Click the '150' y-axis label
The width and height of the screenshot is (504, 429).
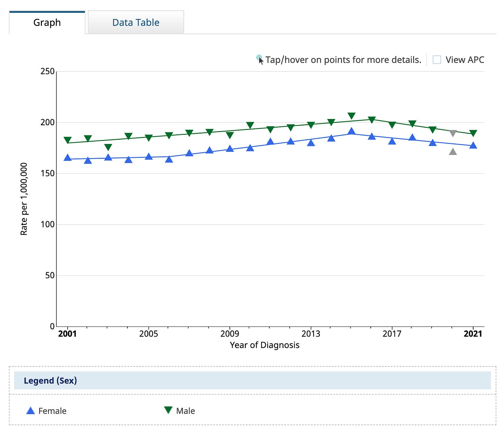(48, 173)
